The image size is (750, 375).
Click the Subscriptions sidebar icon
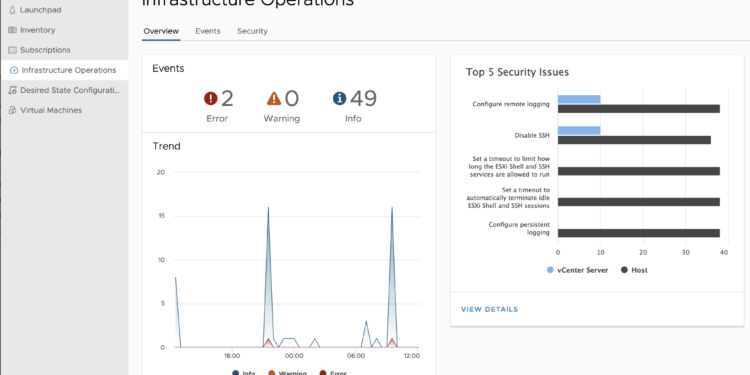coord(12,50)
